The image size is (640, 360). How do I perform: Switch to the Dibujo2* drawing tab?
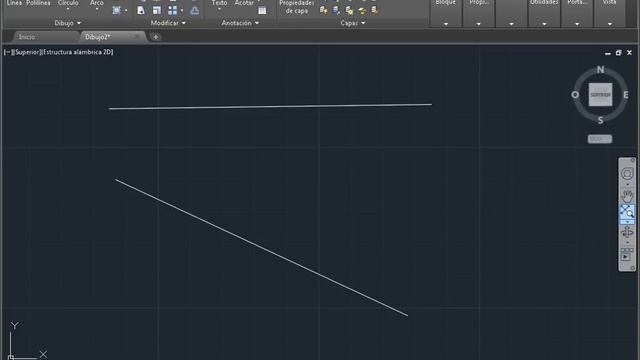[98, 37]
